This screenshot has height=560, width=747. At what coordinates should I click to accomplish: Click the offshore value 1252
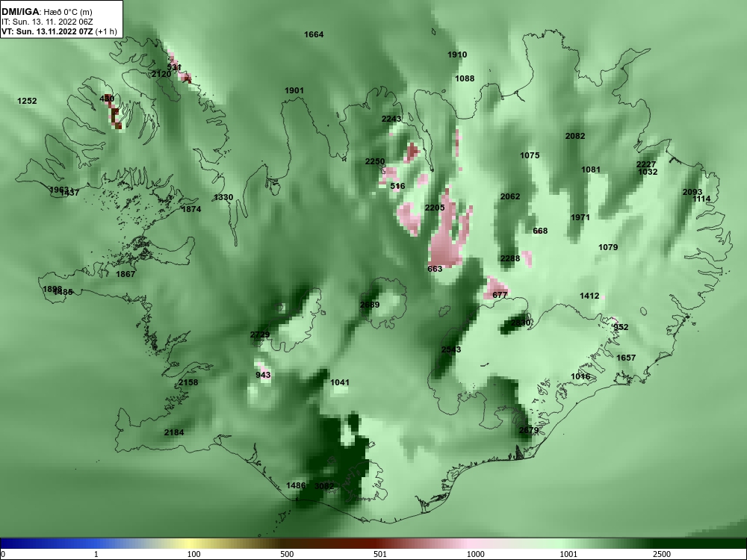27,101
